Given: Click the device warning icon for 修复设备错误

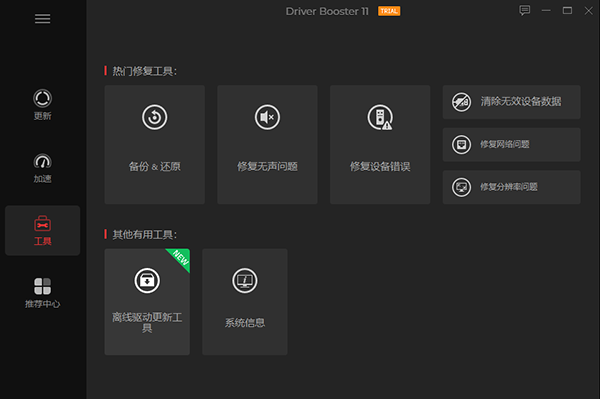Looking at the screenshot, I should 380,117.
